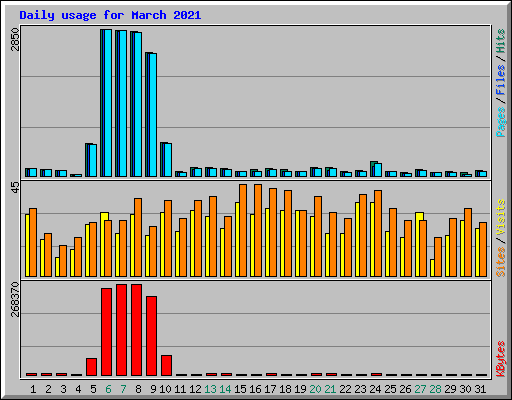Click x-axis day label 18
Viewport: 512px width, 400px height.
[x=285, y=389]
